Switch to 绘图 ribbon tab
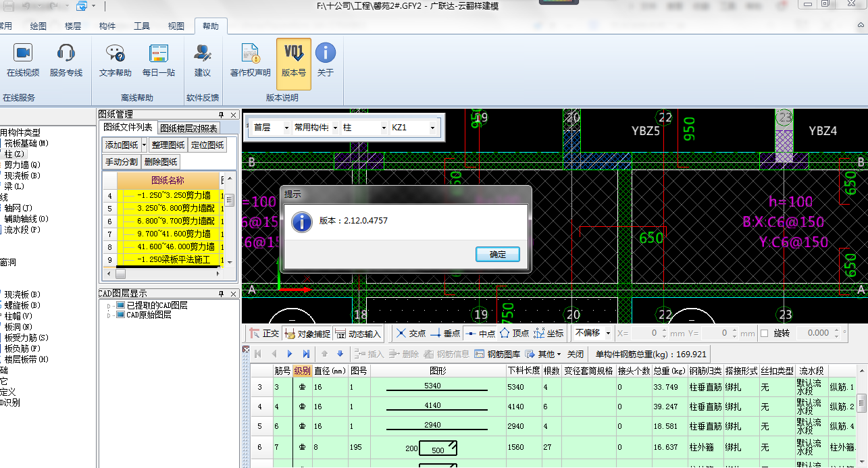The image size is (868, 468). click(39, 26)
